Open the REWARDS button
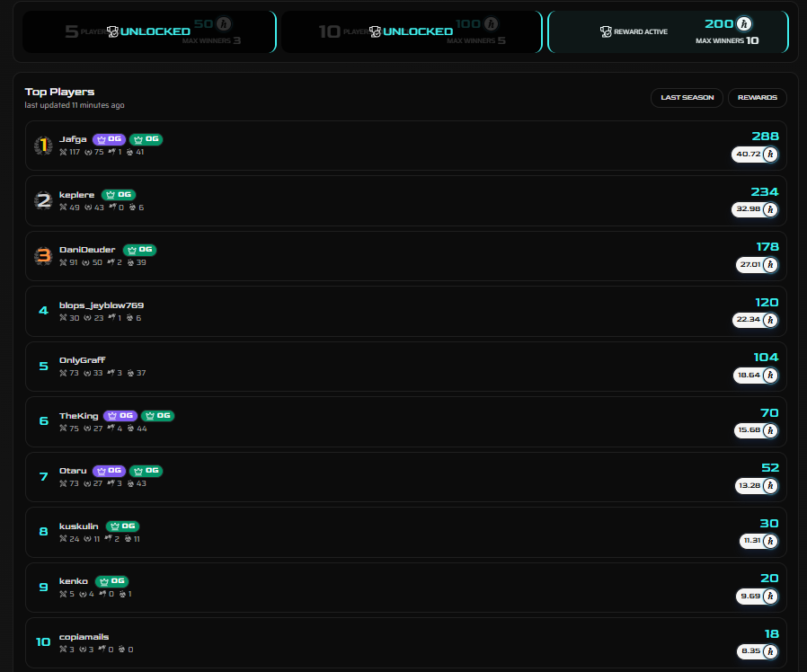Image resolution: width=807 pixels, height=672 pixels. point(757,97)
